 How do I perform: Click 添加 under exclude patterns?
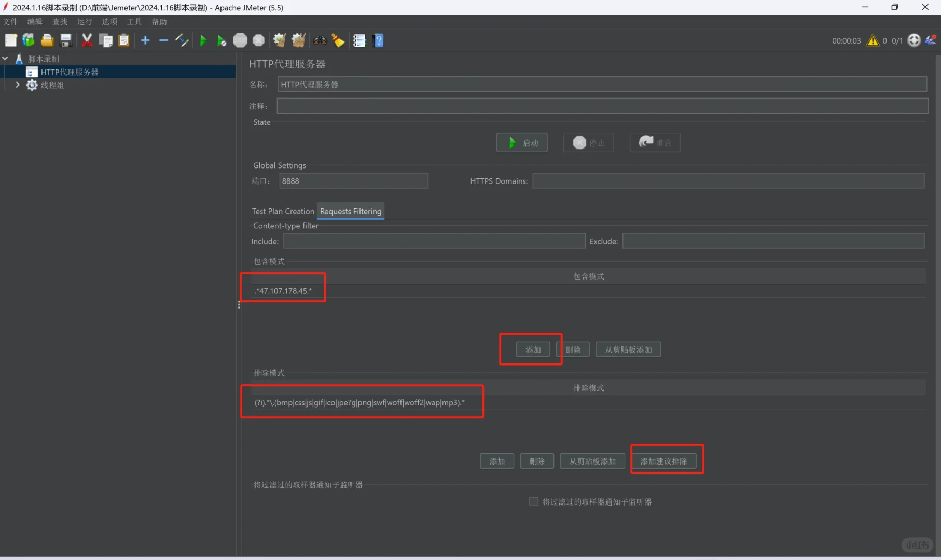point(497,461)
